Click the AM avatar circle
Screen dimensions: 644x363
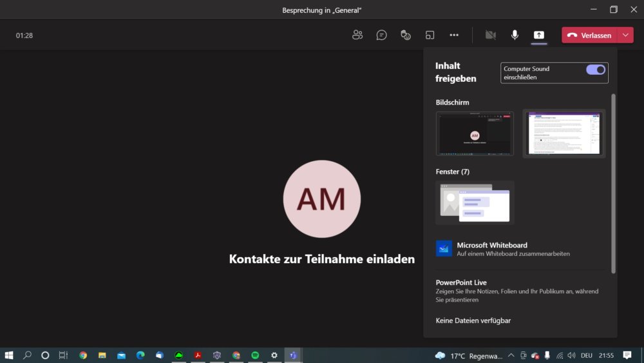[x=322, y=199]
